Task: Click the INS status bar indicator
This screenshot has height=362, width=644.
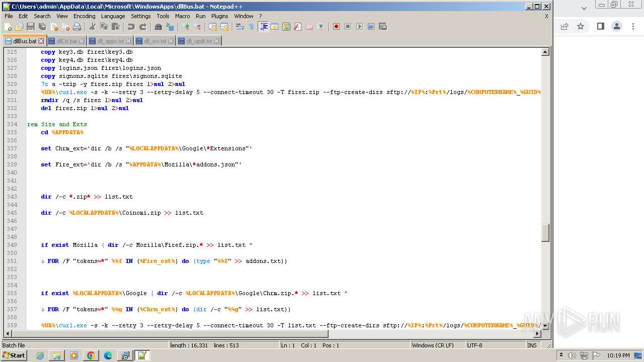Action: [x=532, y=345]
